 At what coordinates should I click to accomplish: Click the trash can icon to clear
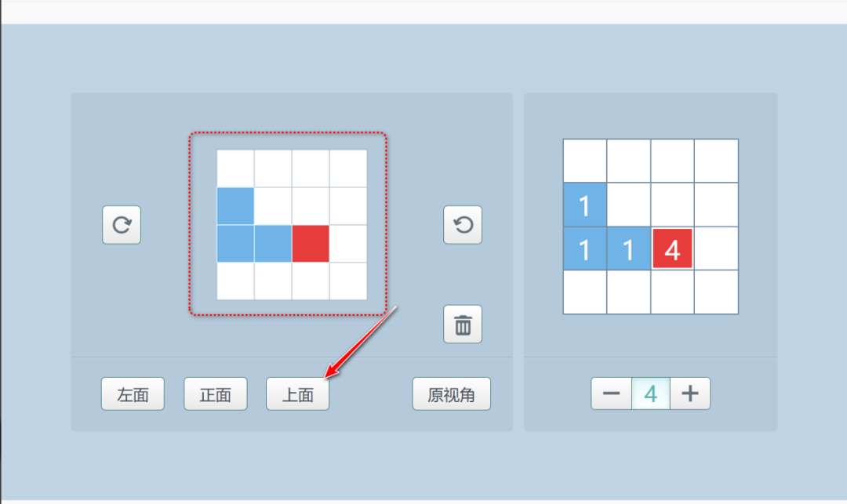click(463, 324)
